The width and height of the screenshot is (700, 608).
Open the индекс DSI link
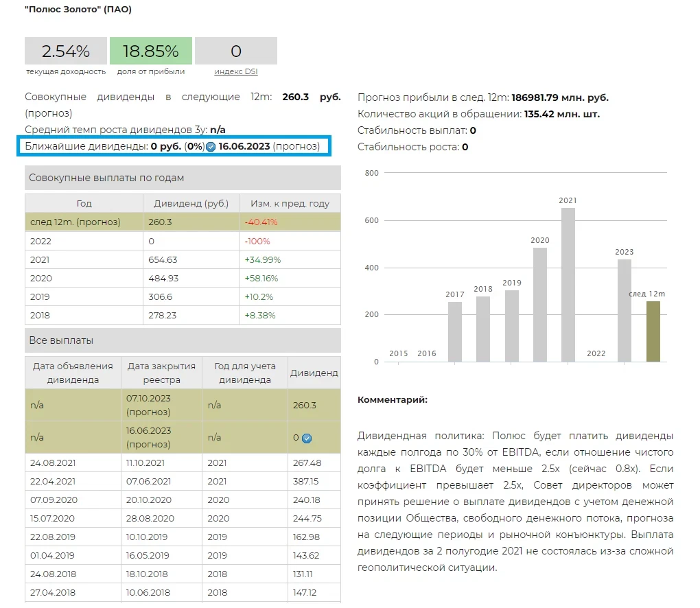[235, 71]
